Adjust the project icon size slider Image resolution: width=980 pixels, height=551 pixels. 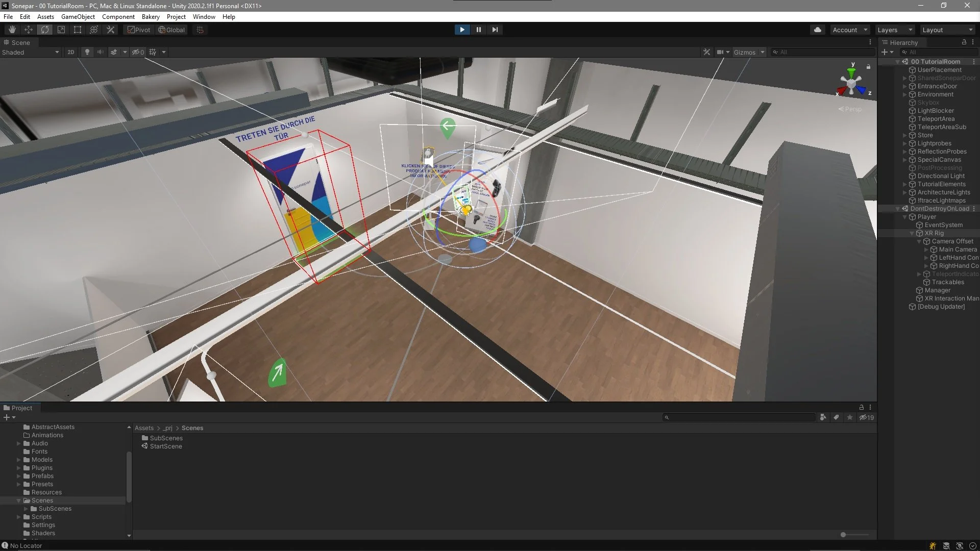[x=844, y=535]
